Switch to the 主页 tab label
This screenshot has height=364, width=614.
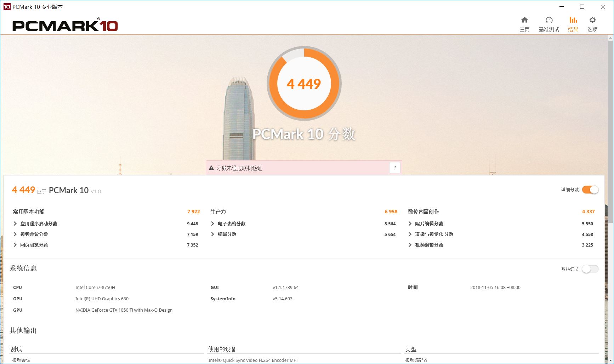524,29
